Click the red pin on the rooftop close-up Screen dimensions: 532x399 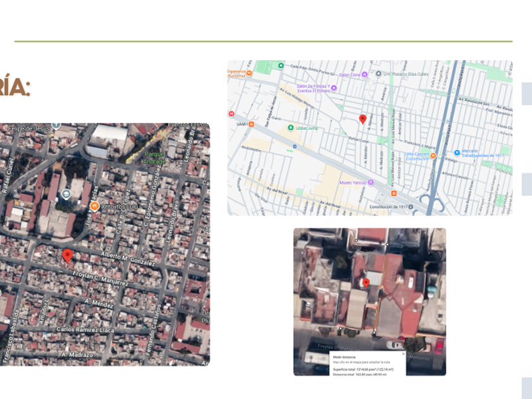pyautogui.click(x=366, y=283)
